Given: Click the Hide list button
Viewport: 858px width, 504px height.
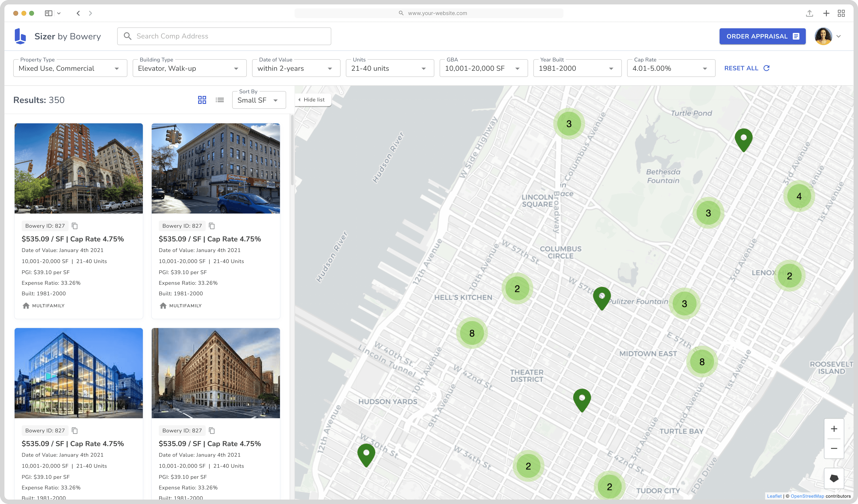Looking at the screenshot, I should click(312, 100).
